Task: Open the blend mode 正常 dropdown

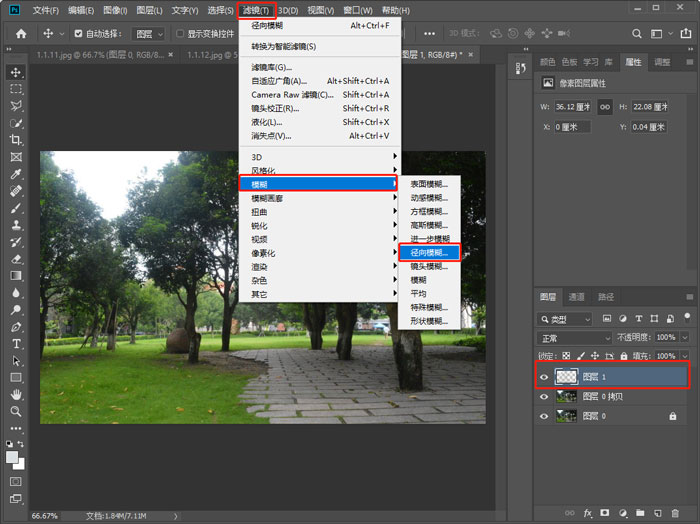Action: (575, 338)
